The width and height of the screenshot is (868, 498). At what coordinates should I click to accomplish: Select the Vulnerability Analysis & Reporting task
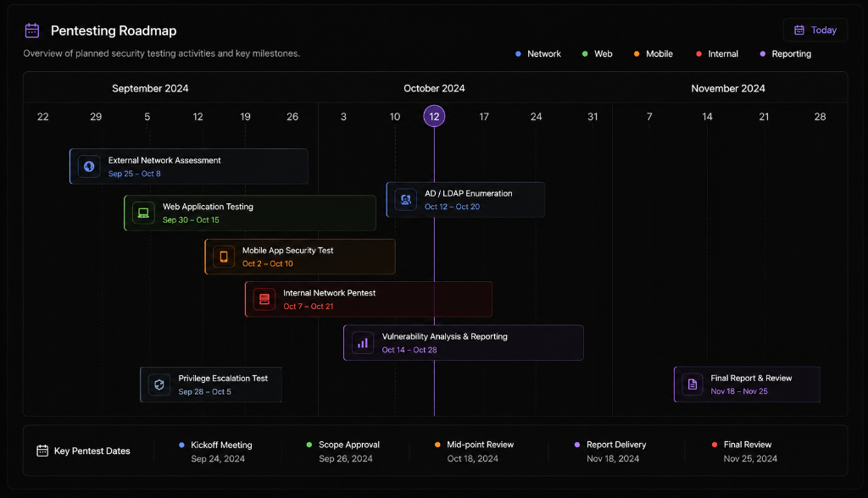(x=464, y=343)
